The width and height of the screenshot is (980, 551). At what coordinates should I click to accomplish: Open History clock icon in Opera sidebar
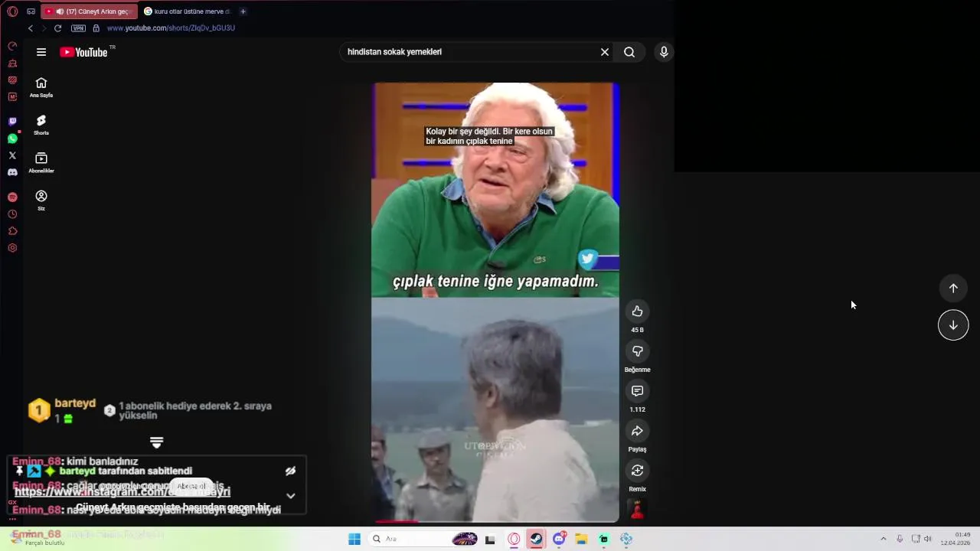(x=12, y=214)
